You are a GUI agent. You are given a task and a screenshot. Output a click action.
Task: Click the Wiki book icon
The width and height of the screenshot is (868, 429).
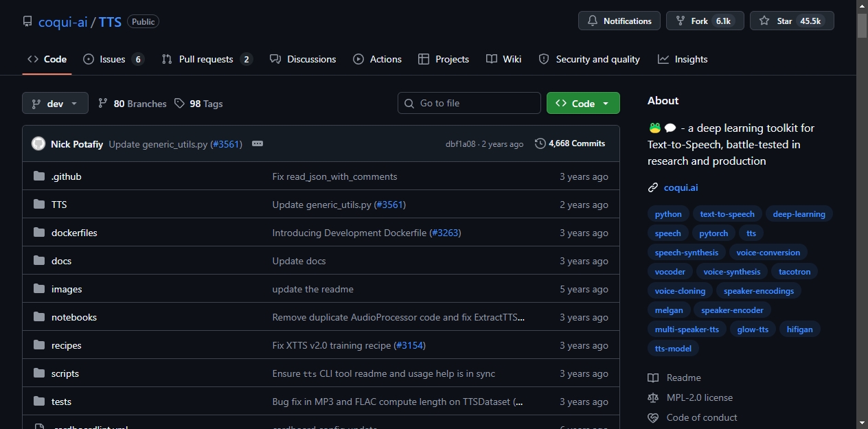pos(492,59)
